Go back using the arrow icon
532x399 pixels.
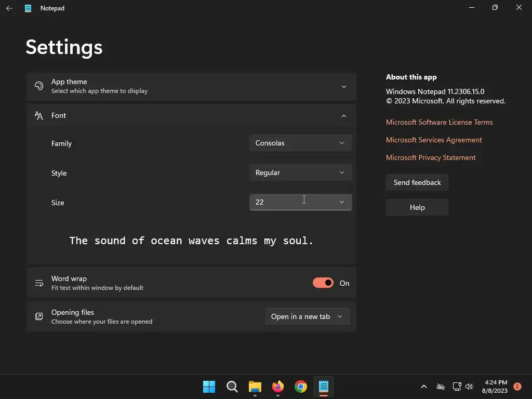pos(9,8)
